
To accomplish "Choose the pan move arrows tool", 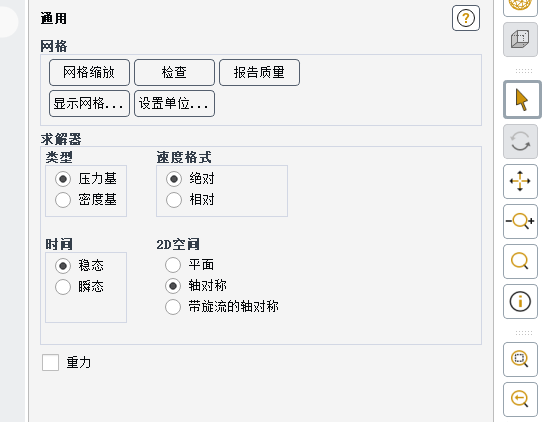I will click(520, 181).
